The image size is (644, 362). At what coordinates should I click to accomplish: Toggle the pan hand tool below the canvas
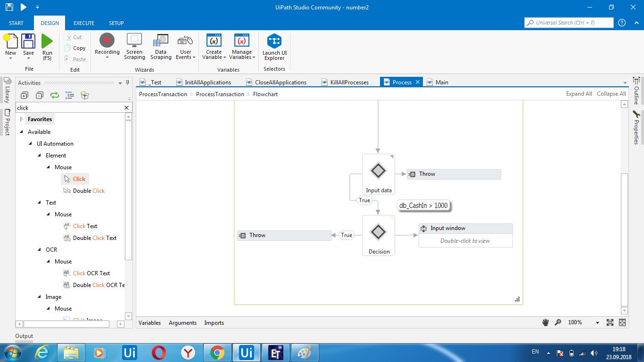pos(545,322)
